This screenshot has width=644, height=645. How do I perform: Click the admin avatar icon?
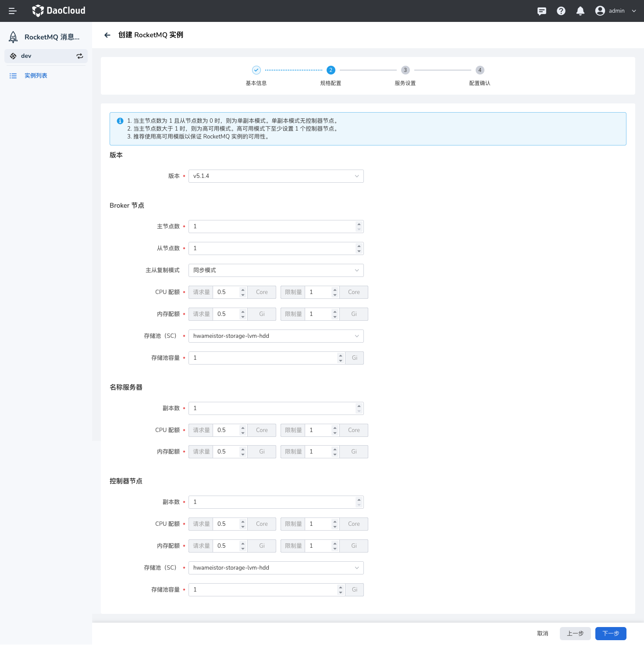(600, 11)
